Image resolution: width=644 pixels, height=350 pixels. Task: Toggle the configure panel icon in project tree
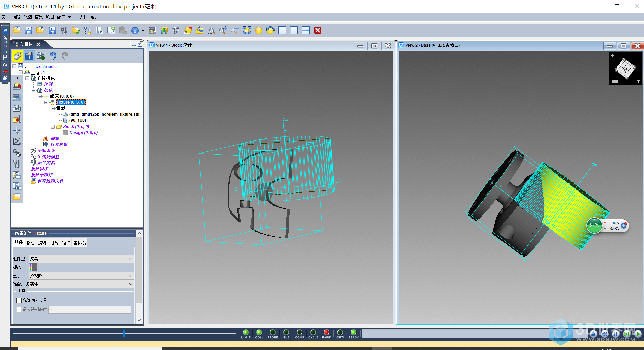(x=29, y=56)
